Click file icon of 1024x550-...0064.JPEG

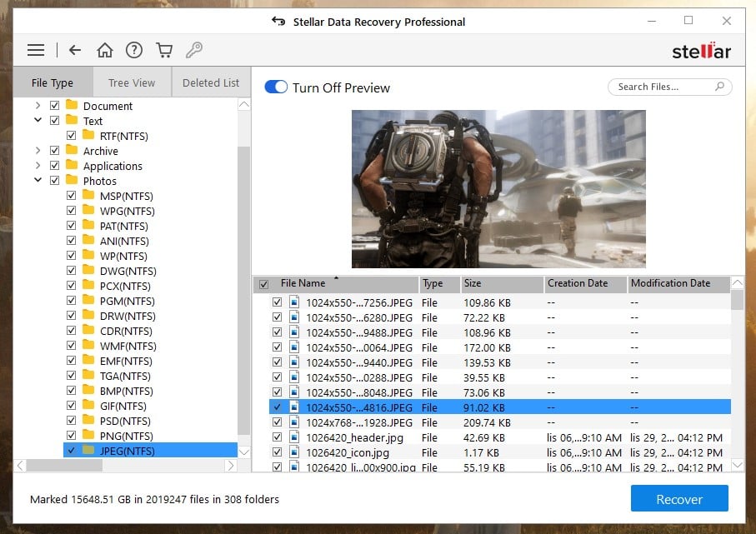click(x=294, y=347)
